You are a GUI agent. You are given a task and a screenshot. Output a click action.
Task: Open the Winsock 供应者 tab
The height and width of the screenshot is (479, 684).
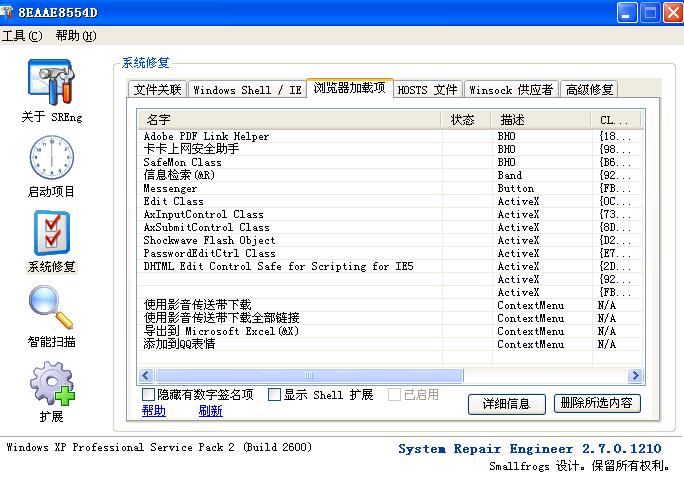511,89
